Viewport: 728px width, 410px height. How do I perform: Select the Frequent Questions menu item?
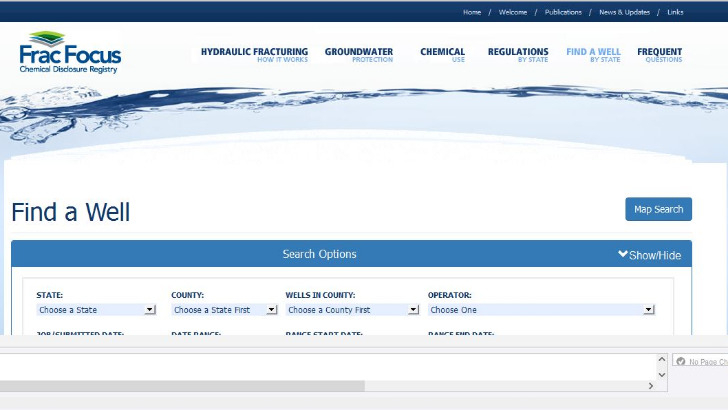pyautogui.click(x=659, y=54)
